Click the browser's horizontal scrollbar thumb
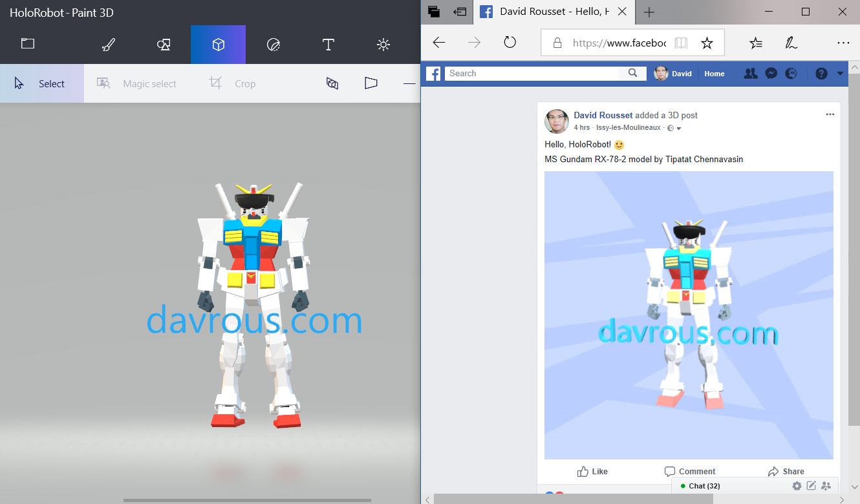The width and height of the screenshot is (860, 504). coord(573,499)
